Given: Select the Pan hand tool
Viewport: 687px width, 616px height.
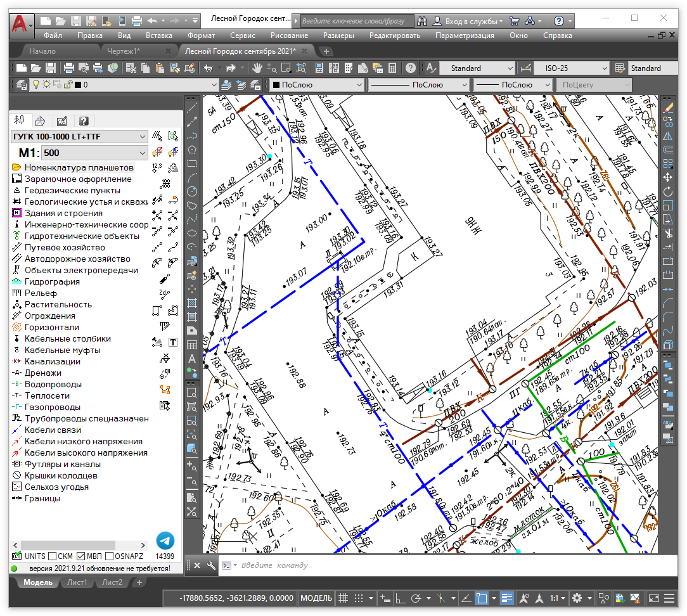Looking at the screenshot, I should (257, 68).
